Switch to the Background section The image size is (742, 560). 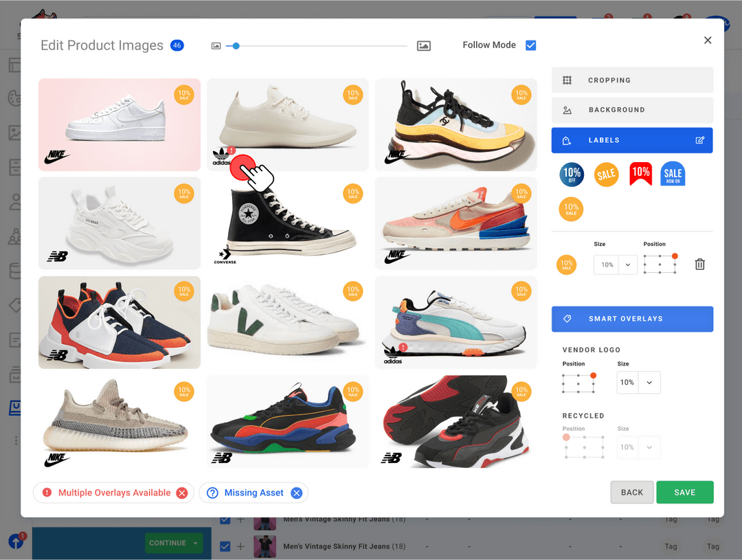pyautogui.click(x=632, y=110)
